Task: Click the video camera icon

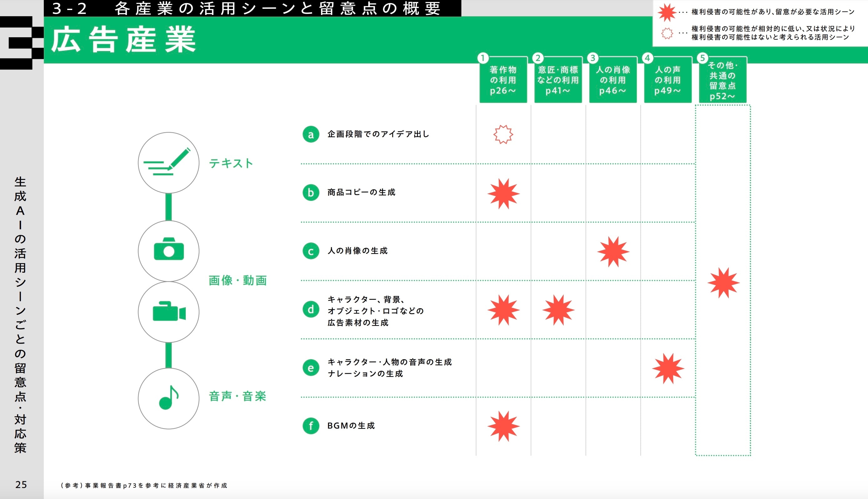Action: click(x=169, y=312)
